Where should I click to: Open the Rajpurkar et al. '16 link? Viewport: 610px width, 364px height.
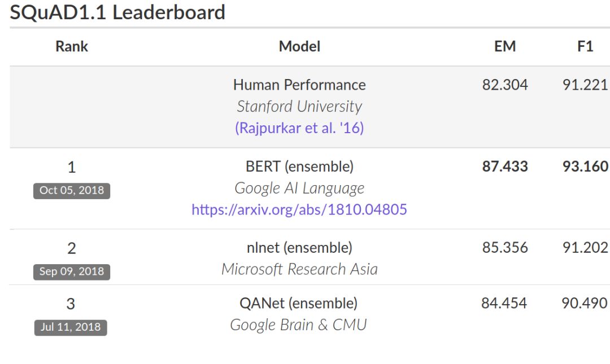[x=299, y=128]
